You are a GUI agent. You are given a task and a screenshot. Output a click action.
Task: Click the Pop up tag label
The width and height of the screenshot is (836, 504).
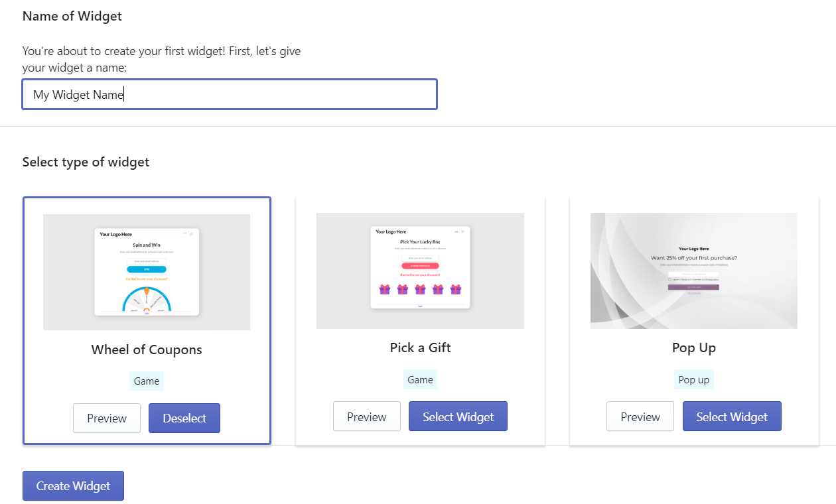point(694,379)
